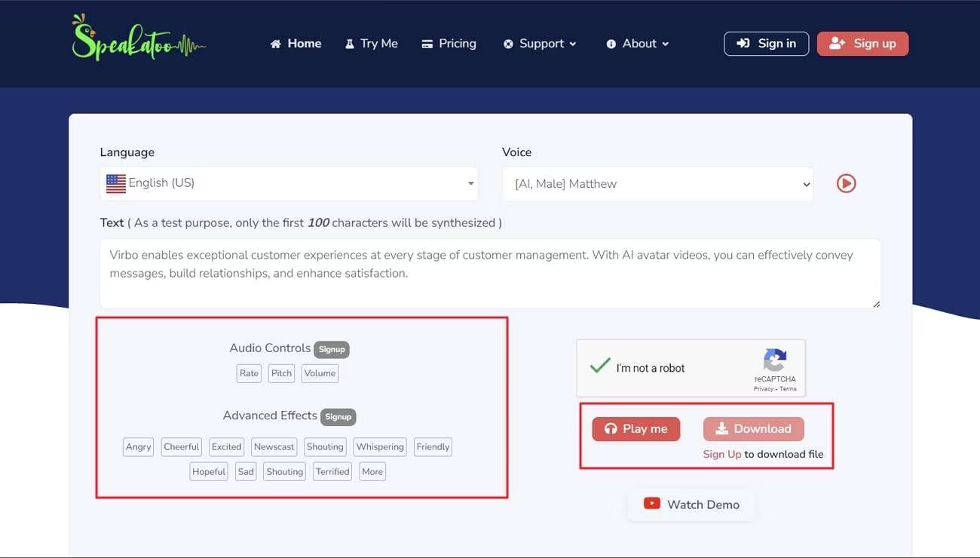
Task: Go to the Pricing page
Action: pos(449,44)
